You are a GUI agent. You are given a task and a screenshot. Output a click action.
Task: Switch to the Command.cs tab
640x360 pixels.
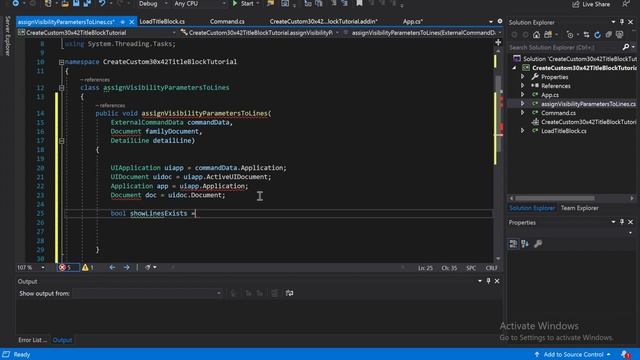click(x=227, y=21)
